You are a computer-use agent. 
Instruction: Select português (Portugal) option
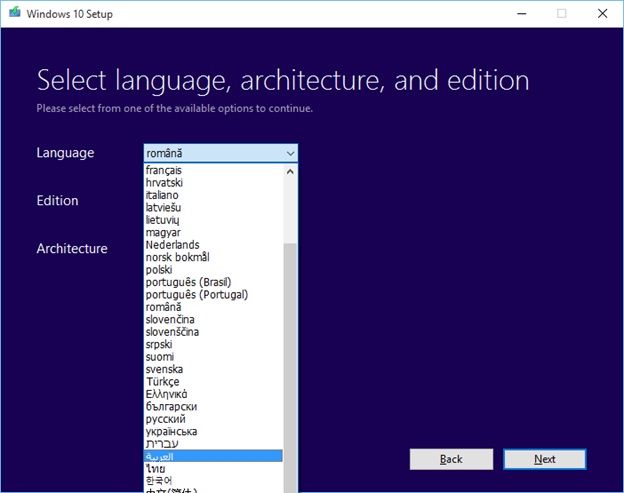(213, 294)
